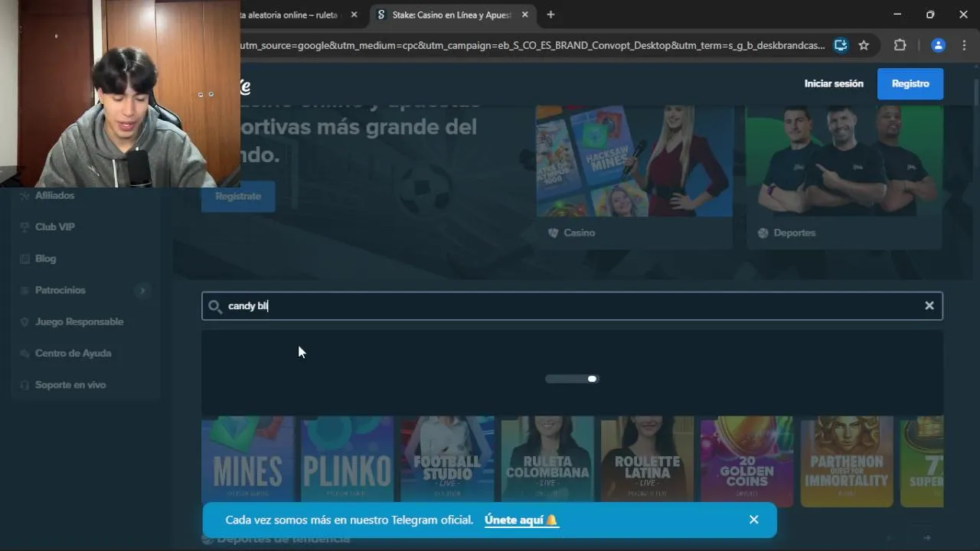
Task: Open the Deportes category card
Action: tap(844, 177)
